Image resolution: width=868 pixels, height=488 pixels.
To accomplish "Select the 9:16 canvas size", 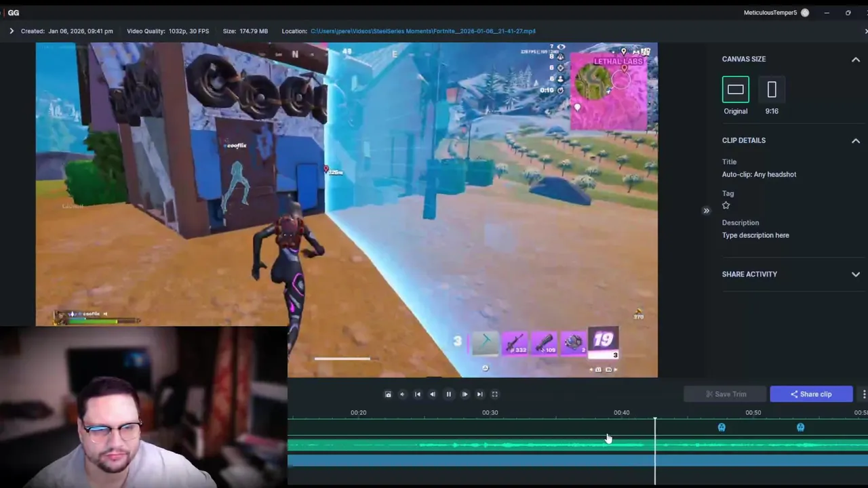I will [x=772, y=89].
